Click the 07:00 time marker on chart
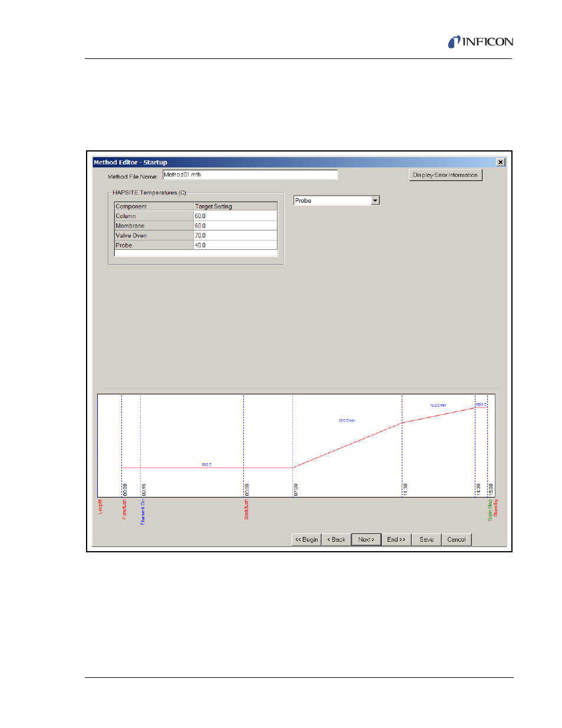Viewport: 562px width, 728px height. click(296, 490)
